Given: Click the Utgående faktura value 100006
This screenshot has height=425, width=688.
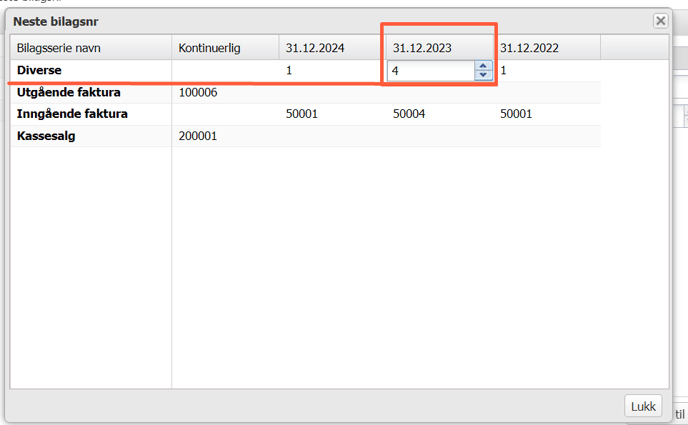Looking at the screenshot, I should tap(198, 93).
